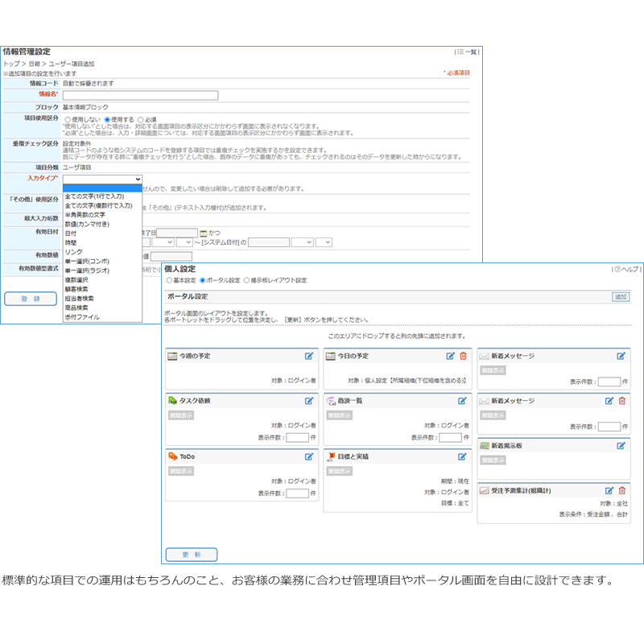Edit the 新着掲示板 portlet

(621, 445)
